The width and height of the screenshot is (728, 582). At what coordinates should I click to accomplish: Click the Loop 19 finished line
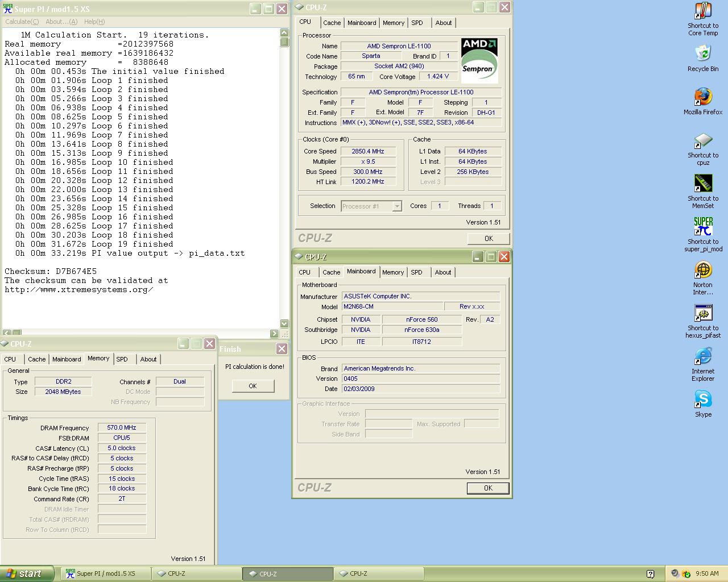click(94, 244)
